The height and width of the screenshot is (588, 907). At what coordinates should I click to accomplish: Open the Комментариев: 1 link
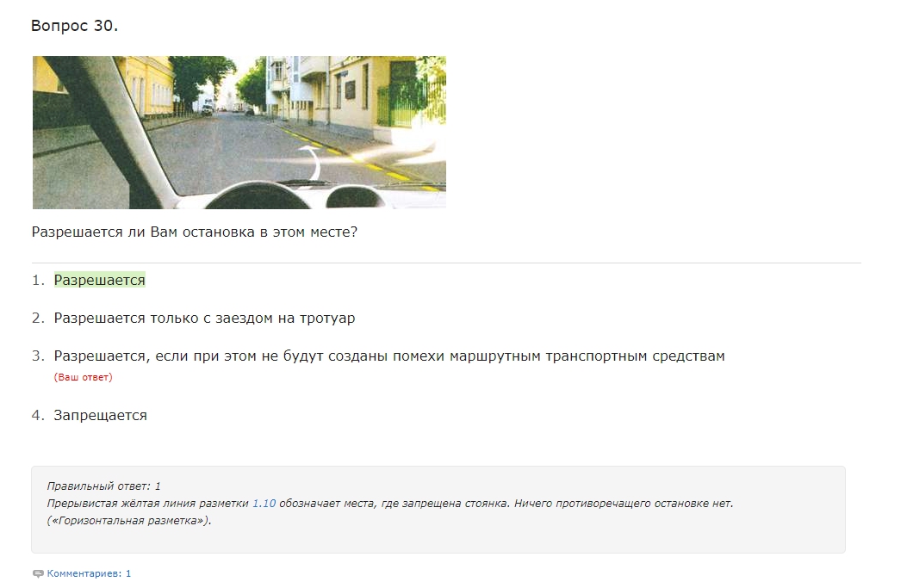[89, 573]
